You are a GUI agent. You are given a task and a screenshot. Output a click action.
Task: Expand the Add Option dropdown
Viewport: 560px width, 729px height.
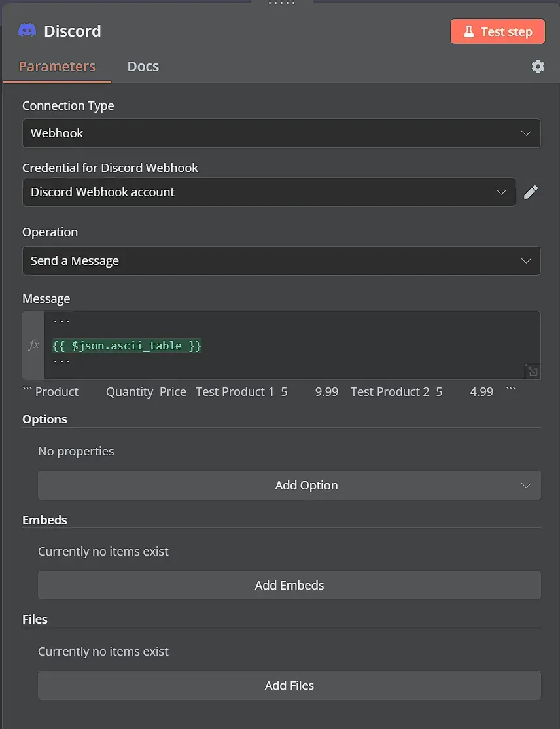coord(289,486)
